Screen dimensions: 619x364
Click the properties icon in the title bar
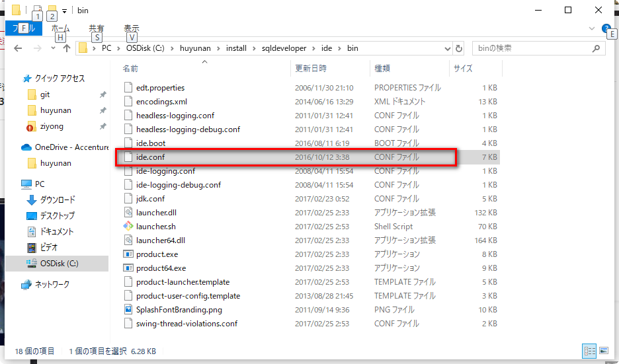tap(38, 9)
